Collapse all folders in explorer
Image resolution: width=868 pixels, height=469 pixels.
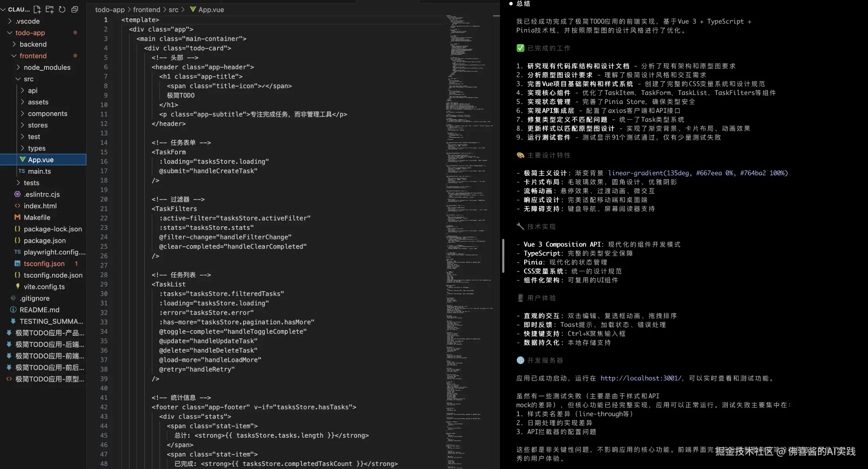(75, 9)
